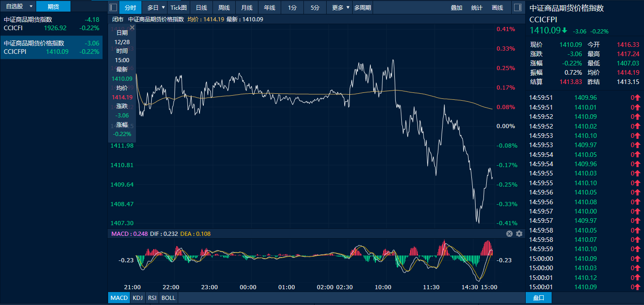Click the 21:00 time axis marker
644x305 pixels.
132,287
